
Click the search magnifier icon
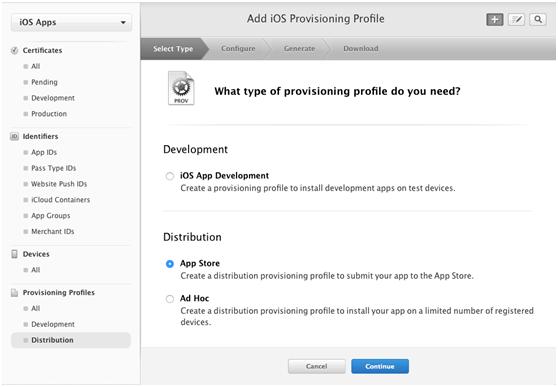[x=538, y=20]
